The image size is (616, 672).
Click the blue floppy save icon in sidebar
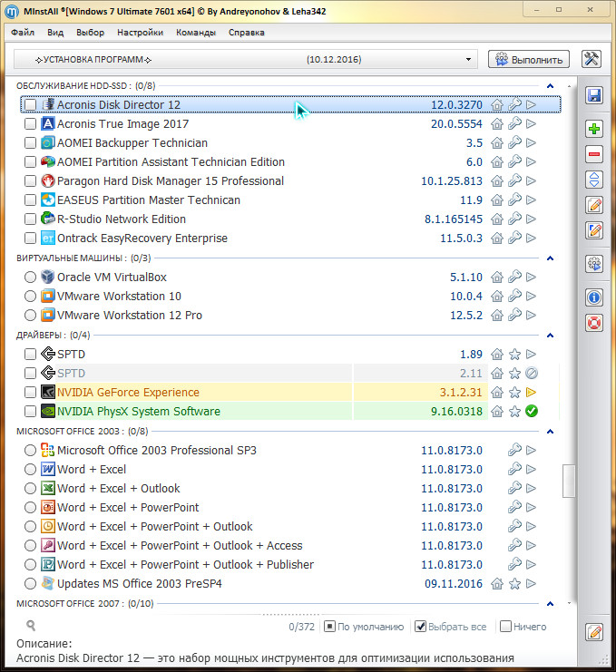pos(594,94)
